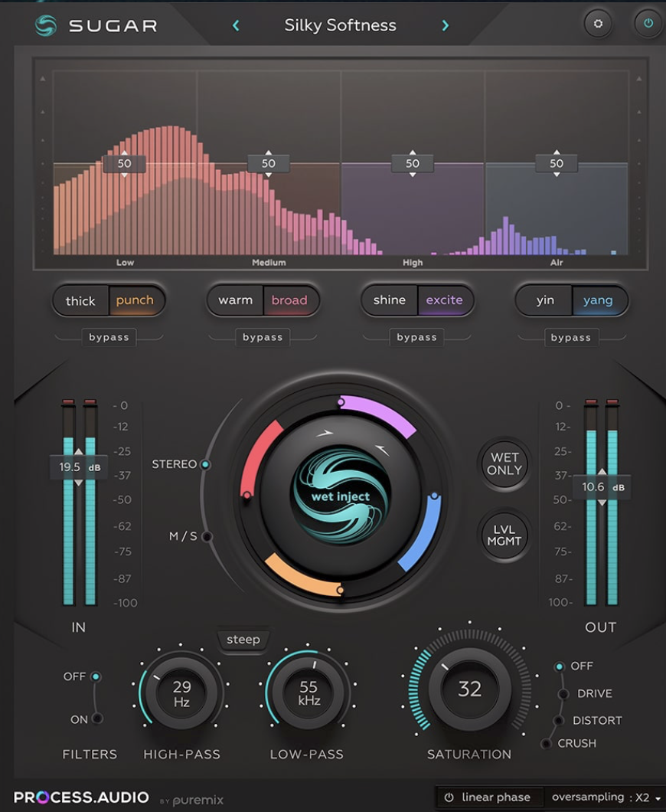Screen dimensions: 666x812
Task: Open the Silky Softness preset name
Action: point(340,25)
